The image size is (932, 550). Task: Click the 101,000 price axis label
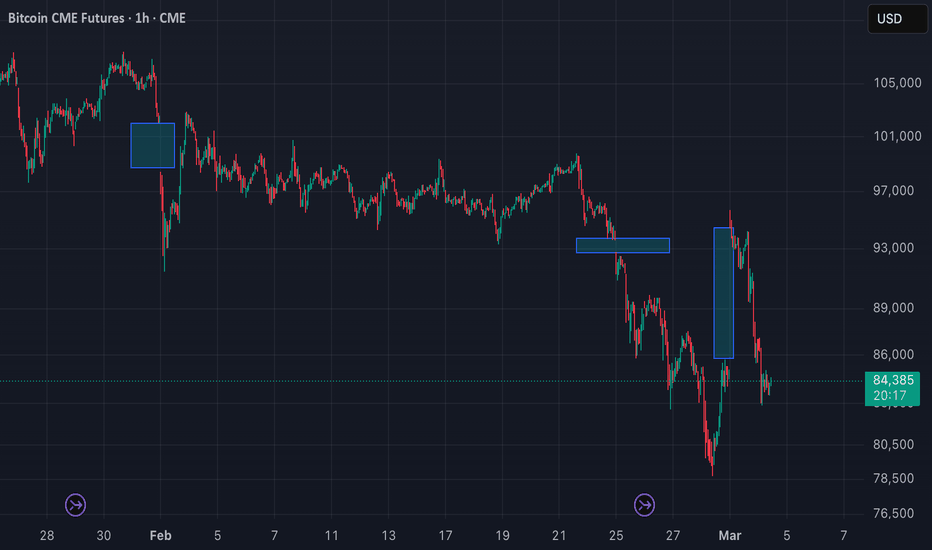pos(897,136)
